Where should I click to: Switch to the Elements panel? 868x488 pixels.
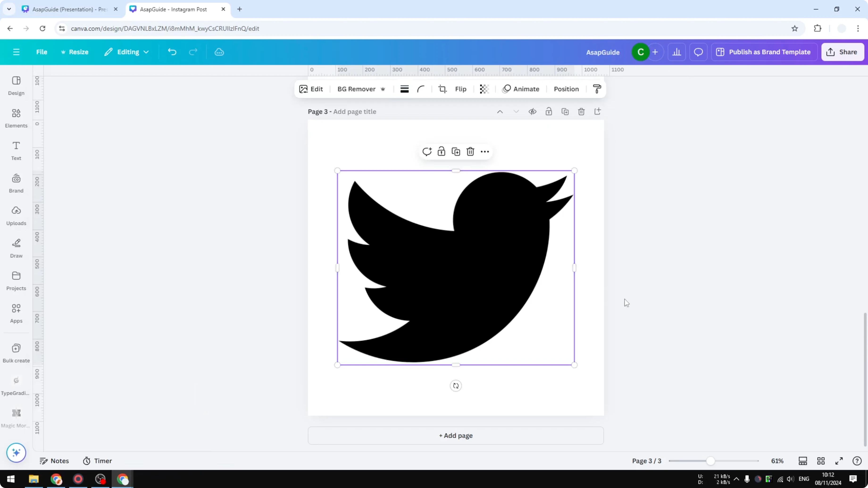pyautogui.click(x=16, y=118)
